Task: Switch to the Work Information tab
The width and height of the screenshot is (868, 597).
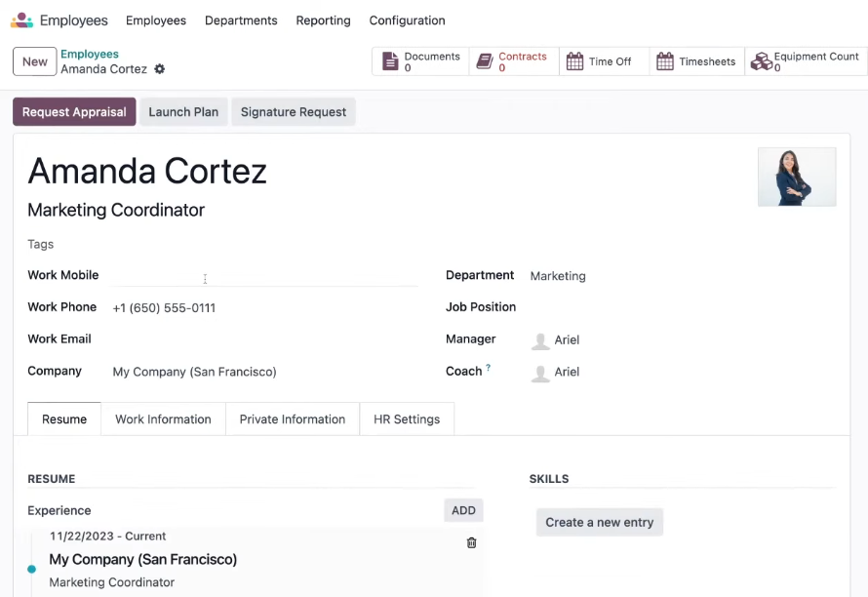Action: tap(163, 419)
